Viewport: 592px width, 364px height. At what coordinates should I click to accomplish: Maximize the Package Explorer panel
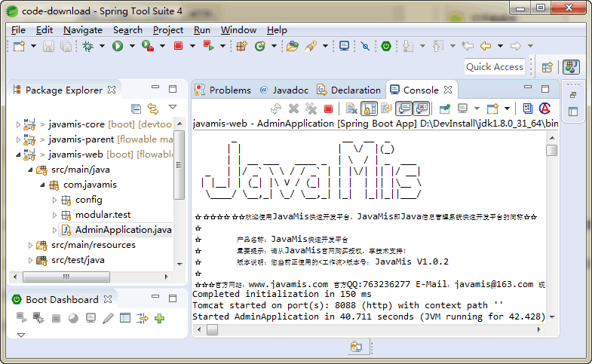173,89
